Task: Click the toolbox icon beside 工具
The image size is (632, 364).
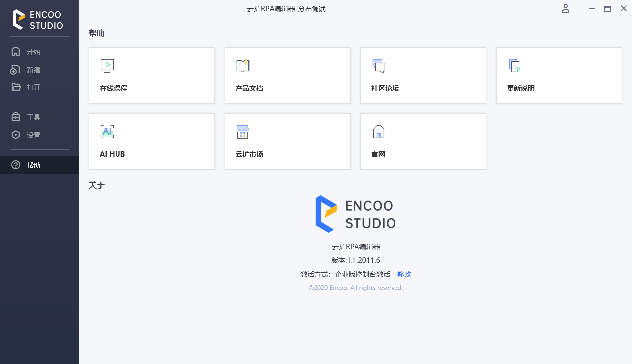Action: (x=16, y=117)
